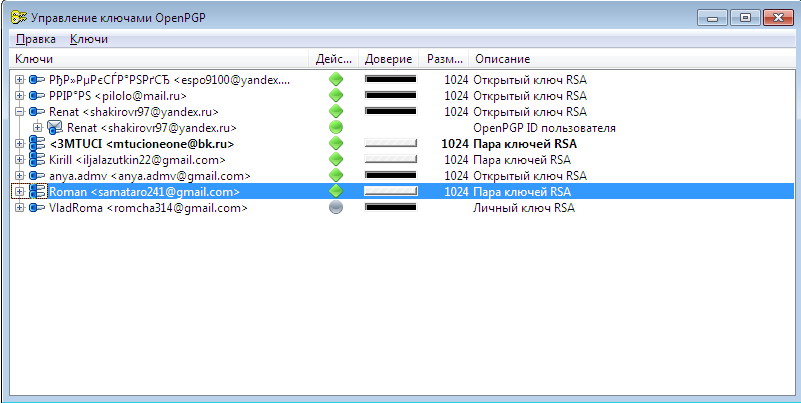Screen dimensions: 801x403
Task: Click trust bar of Renat key row
Action: (390, 111)
